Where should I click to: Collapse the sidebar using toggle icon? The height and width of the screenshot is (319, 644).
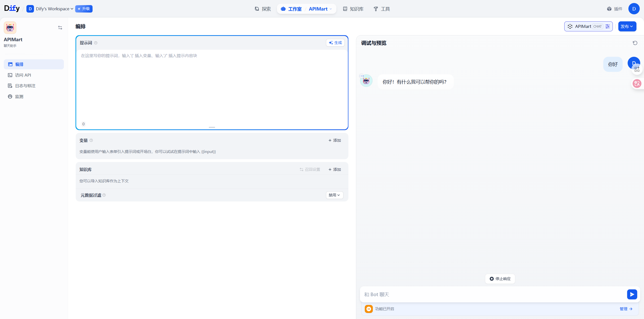(60, 28)
